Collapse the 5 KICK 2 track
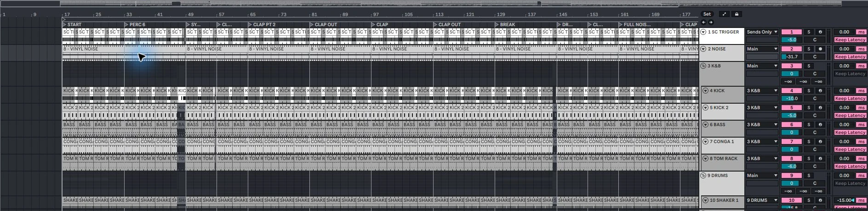The width and height of the screenshot is (868, 211). click(705, 108)
